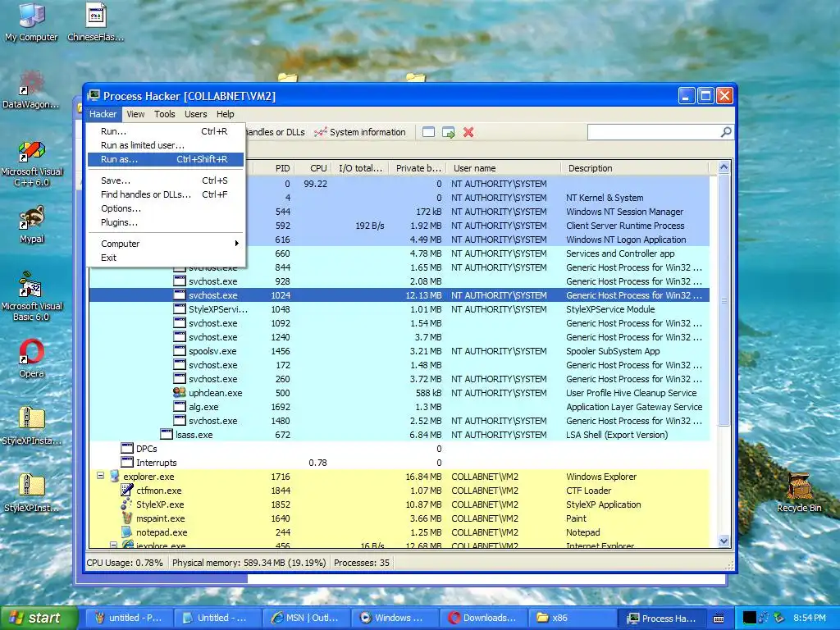Image resolution: width=840 pixels, height=630 pixels.
Task: Select the alg.exe process
Action: 399,407
